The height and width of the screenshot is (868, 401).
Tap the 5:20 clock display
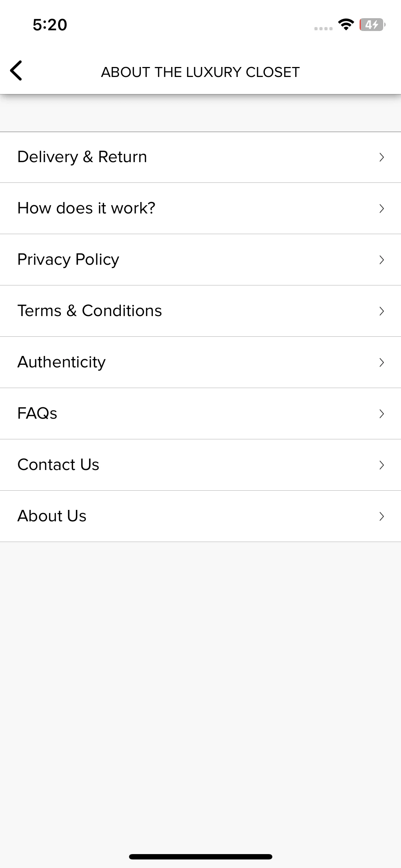click(x=50, y=25)
